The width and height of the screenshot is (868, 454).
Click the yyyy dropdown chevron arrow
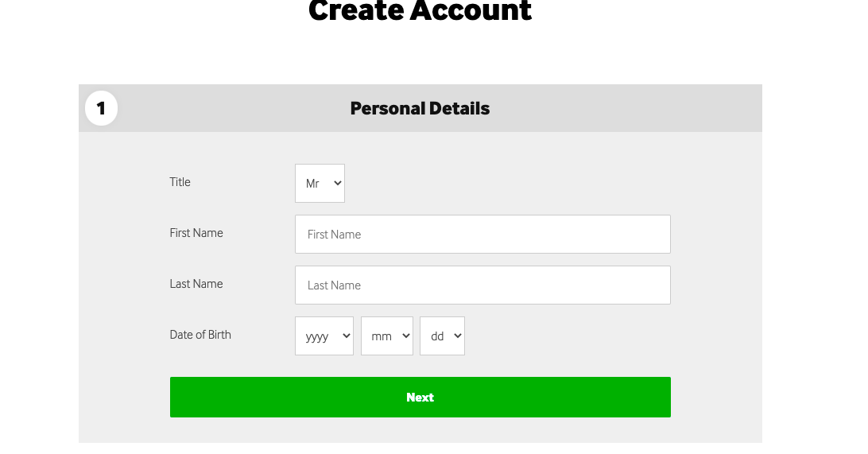(347, 336)
